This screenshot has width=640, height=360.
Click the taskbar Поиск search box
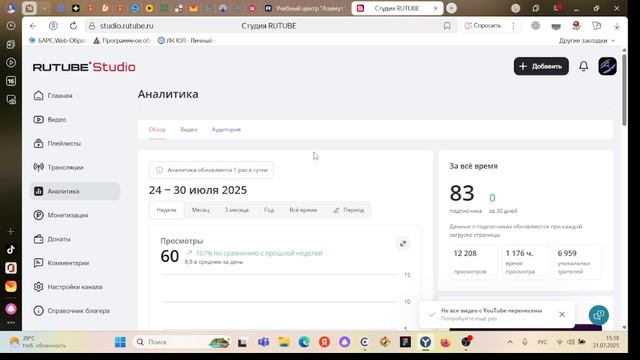(x=182, y=342)
